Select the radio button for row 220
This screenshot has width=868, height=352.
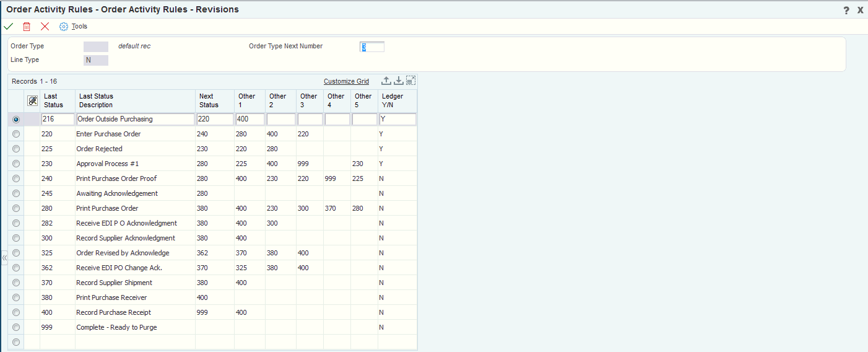16,134
